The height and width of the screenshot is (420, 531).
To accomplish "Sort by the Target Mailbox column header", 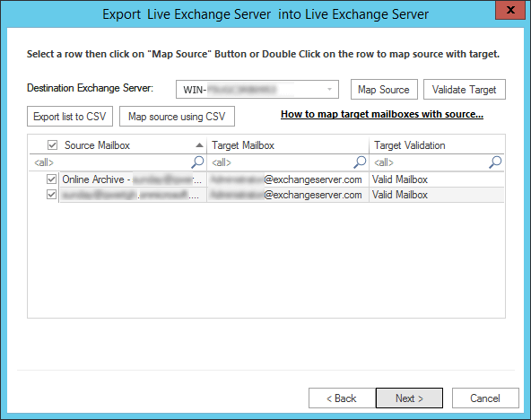I will 288,145.
